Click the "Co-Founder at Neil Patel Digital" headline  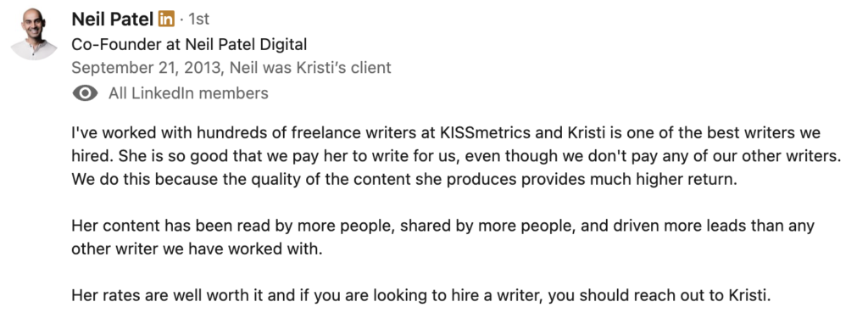coord(189,44)
